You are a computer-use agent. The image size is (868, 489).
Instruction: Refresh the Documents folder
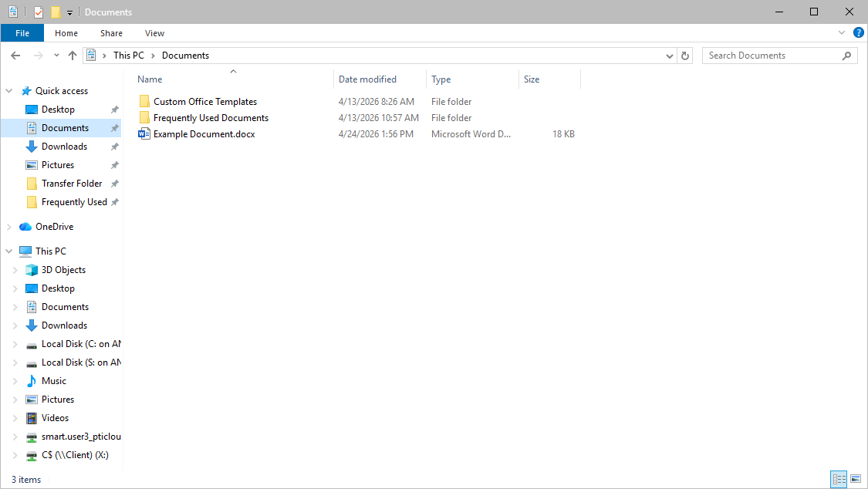tap(685, 56)
